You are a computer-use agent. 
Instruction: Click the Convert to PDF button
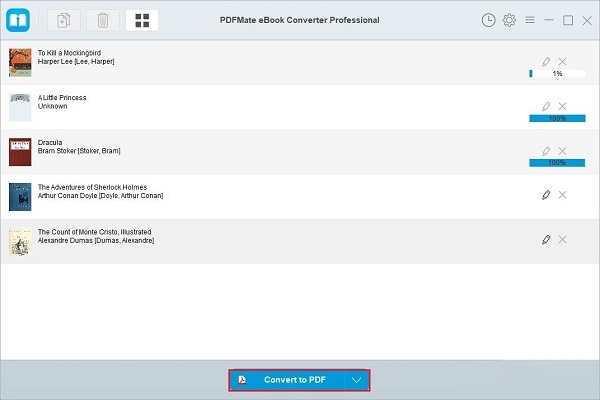(x=288, y=380)
